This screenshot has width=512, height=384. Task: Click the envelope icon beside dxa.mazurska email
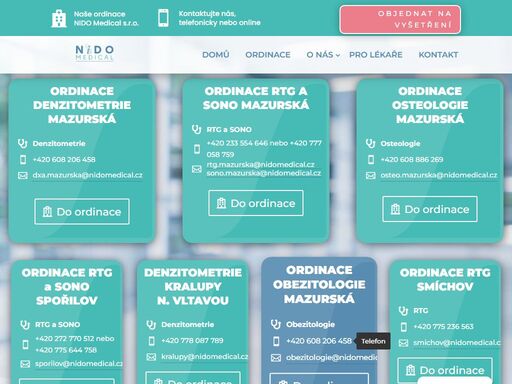pyautogui.click(x=23, y=175)
